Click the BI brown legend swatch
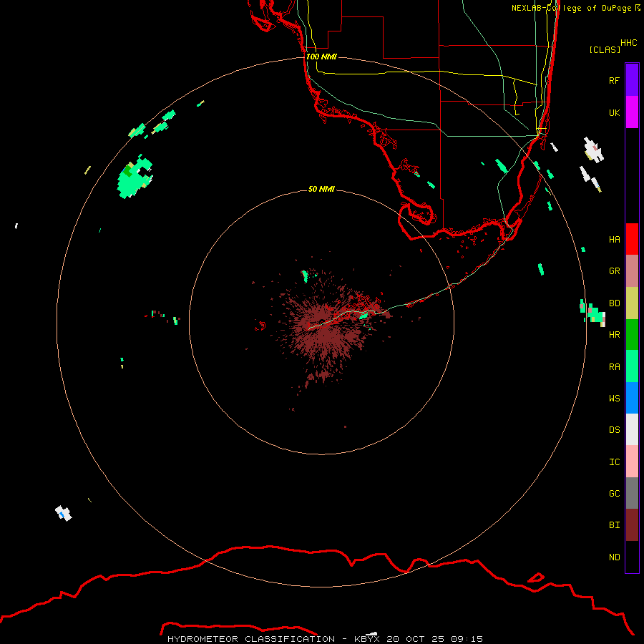The height and width of the screenshot is (644, 644). 632,525
